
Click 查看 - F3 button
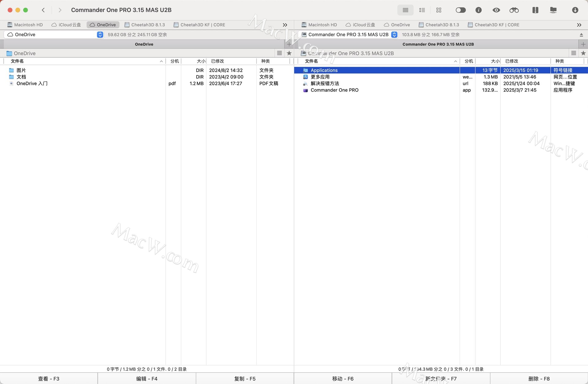pos(49,378)
